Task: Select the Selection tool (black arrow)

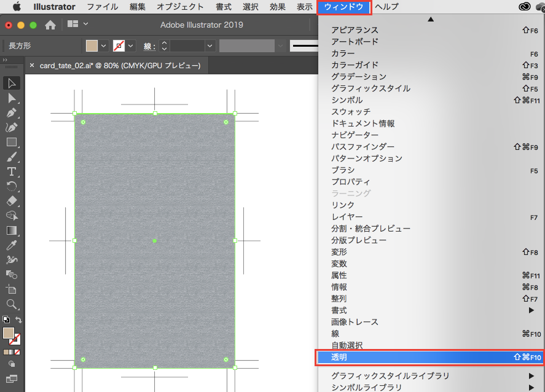Action: click(12, 84)
